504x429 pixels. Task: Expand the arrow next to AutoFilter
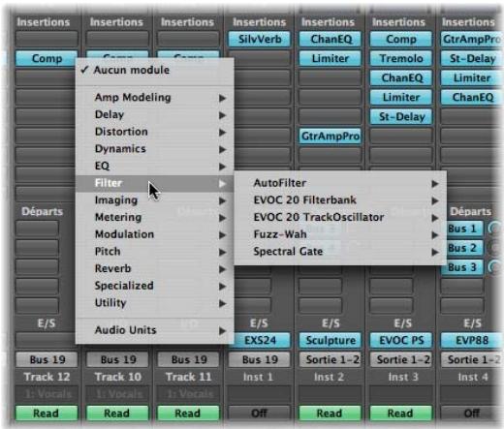click(435, 184)
